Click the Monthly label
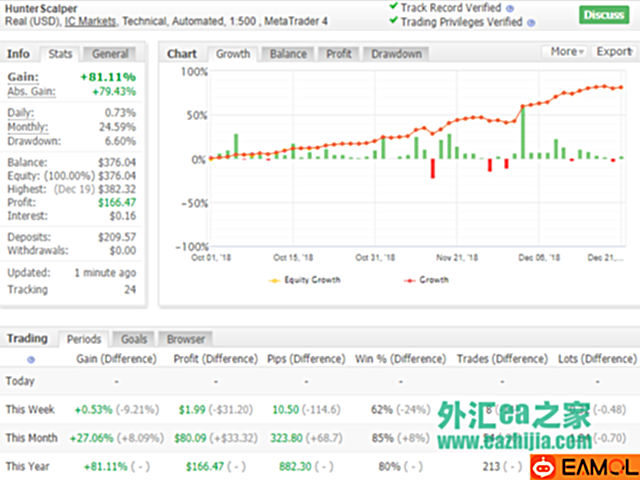640x480 pixels. click(27, 127)
